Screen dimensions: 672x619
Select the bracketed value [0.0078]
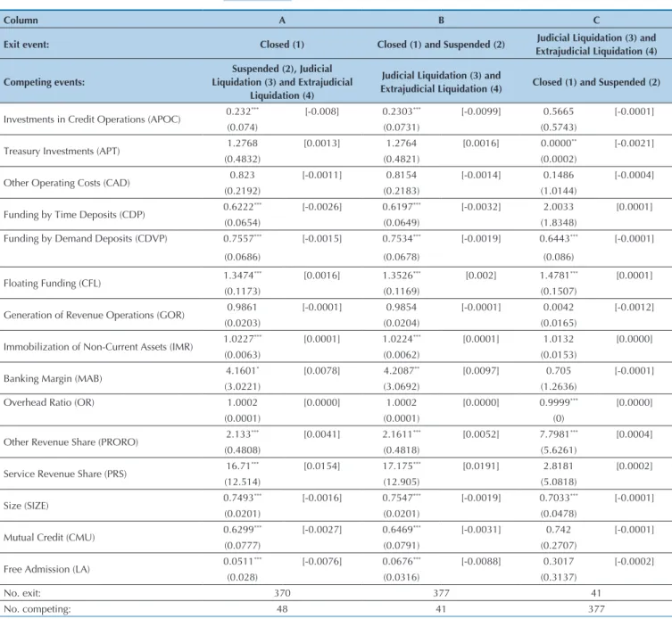pyautogui.click(x=322, y=370)
